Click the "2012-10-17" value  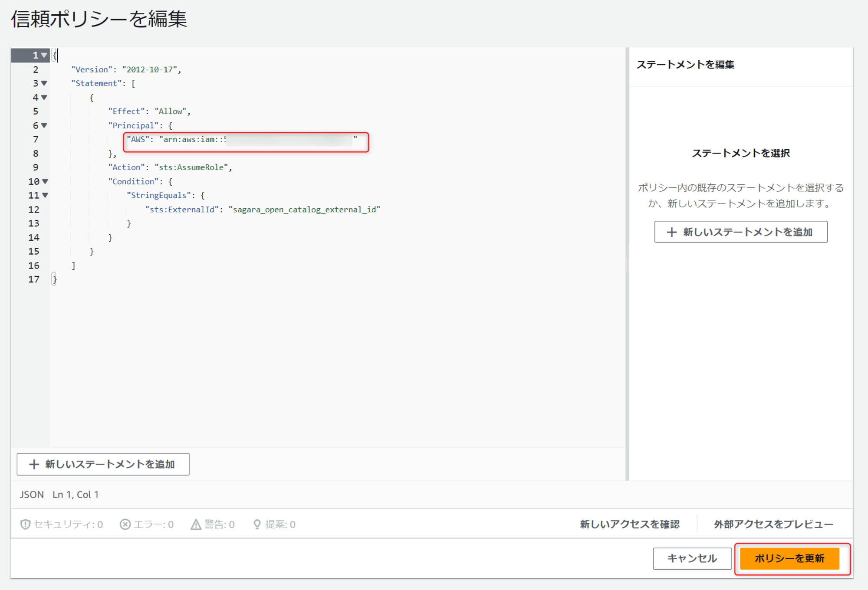point(149,69)
